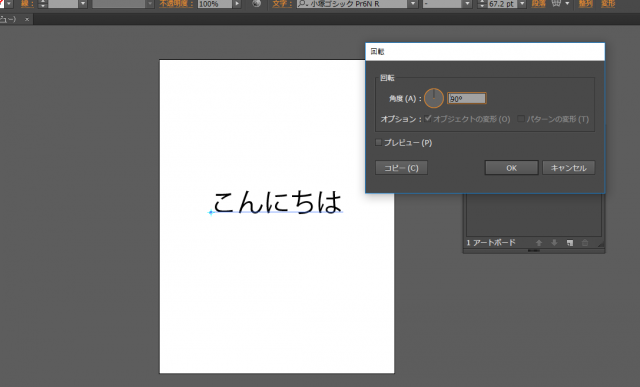Open the 変形 (transform) panel link
The image size is (640, 387).
pyautogui.click(x=608, y=4)
